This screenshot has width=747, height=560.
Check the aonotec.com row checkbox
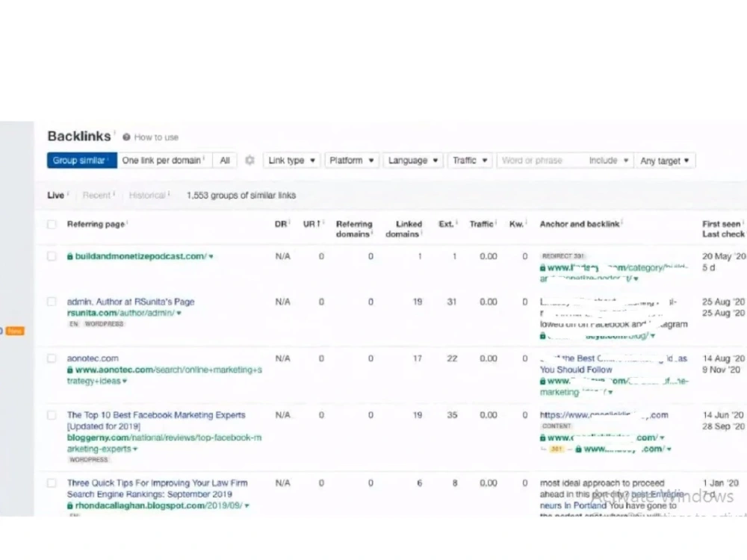(52, 358)
